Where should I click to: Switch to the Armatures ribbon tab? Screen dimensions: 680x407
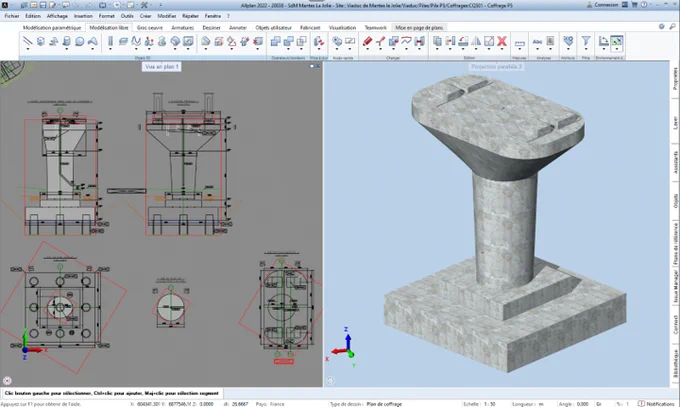[183, 27]
